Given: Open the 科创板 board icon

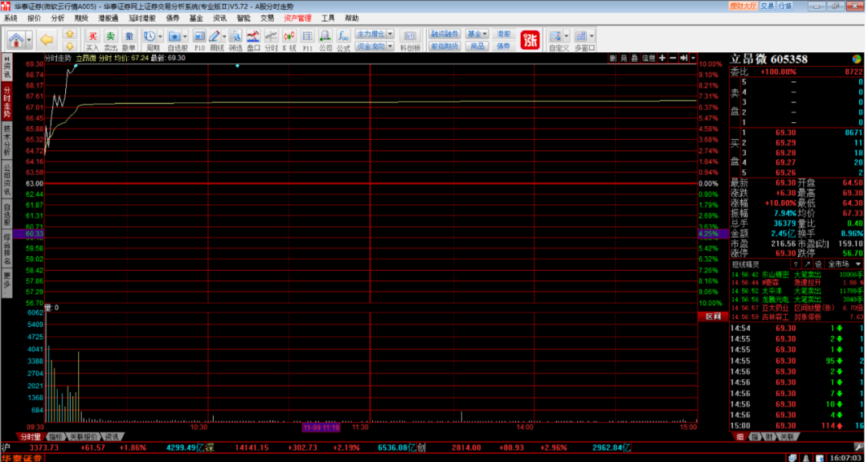Looking at the screenshot, I should coord(410,36).
